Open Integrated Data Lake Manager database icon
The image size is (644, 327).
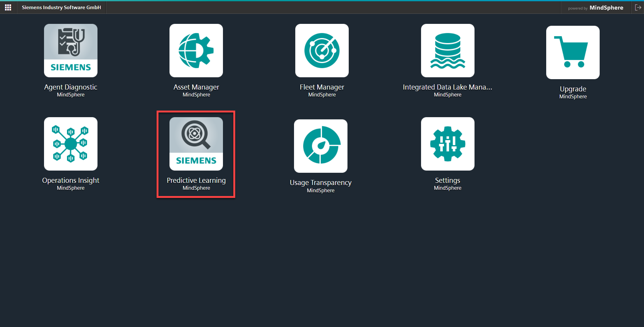(x=448, y=51)
